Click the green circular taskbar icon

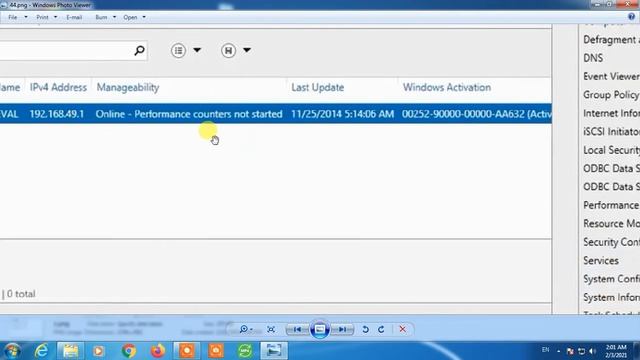click(x=245, y=351)
